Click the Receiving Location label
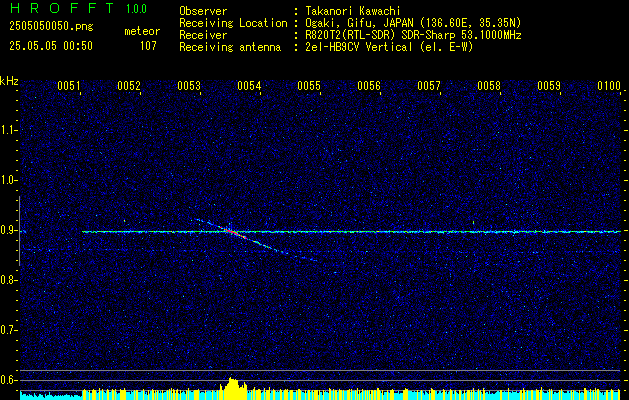629x400 pixels. [233, 23]
